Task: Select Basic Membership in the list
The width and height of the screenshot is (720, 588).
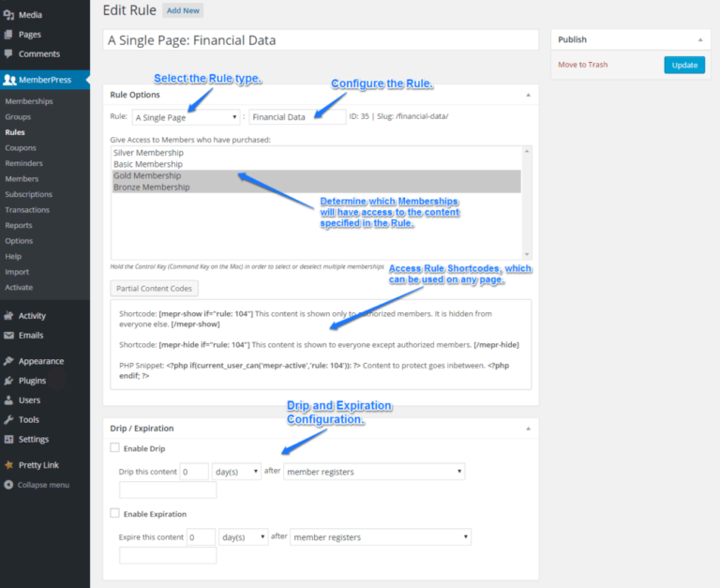Action: point(316,164)
